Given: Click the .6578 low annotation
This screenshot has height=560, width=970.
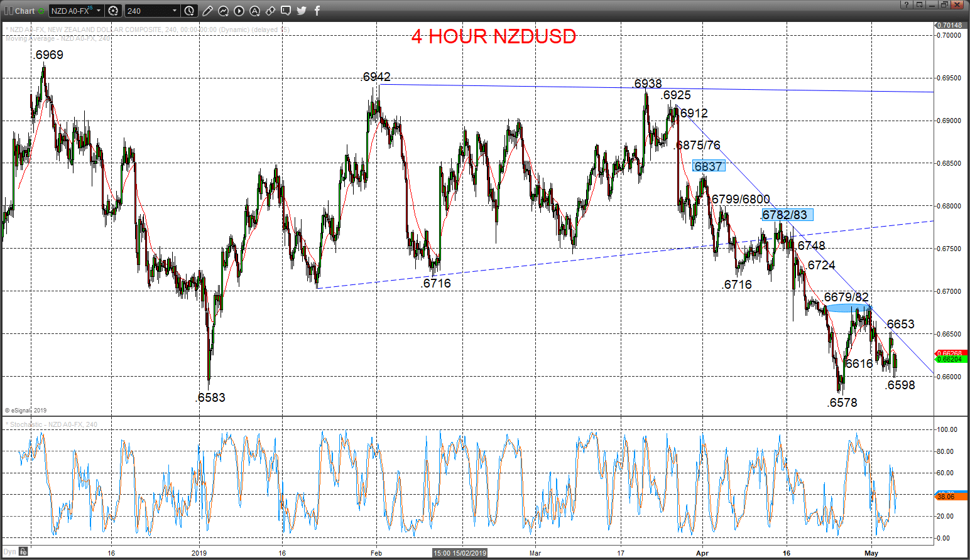Looking at the screenshot, I should 842,402.
